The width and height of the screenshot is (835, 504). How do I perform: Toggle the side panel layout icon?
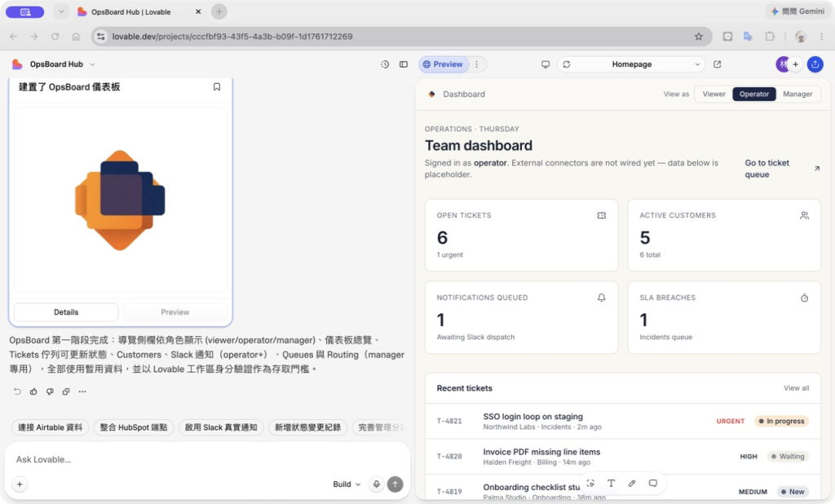click(404, 64)
